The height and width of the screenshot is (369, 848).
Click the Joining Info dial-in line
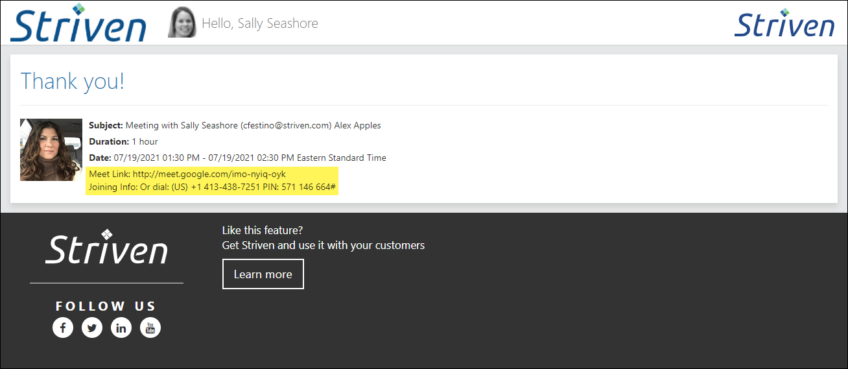coord(212,188)
